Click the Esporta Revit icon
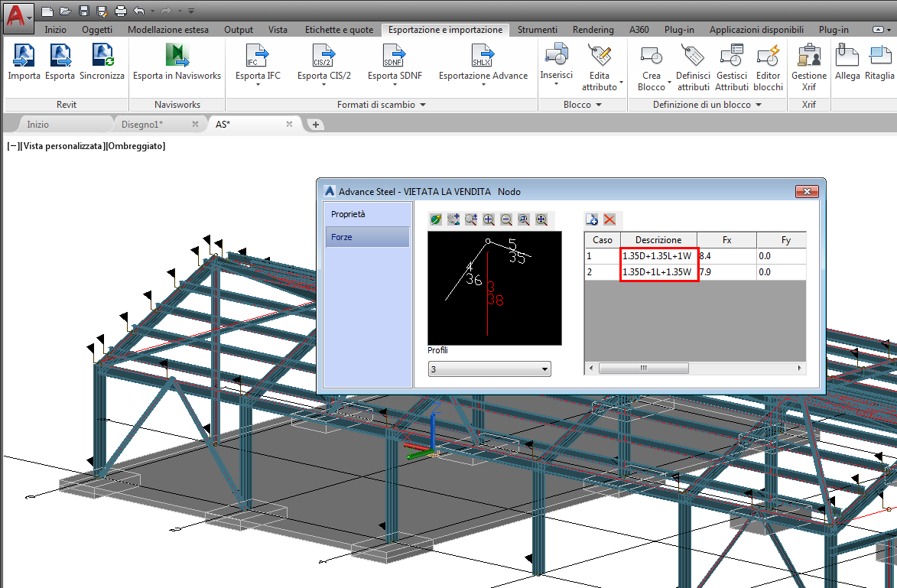Image resolution: width=897 pixels, height=588 pixels. 60,55
